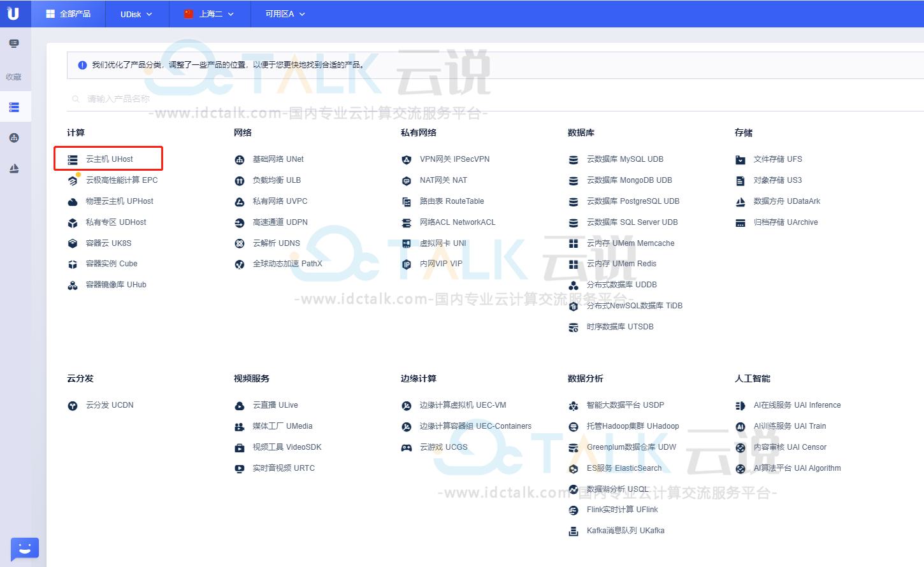The width and height of the screenshot is (924, 567).
Task: Click the 路由表 RouteTable icon
Action: (x=407, y=201)
